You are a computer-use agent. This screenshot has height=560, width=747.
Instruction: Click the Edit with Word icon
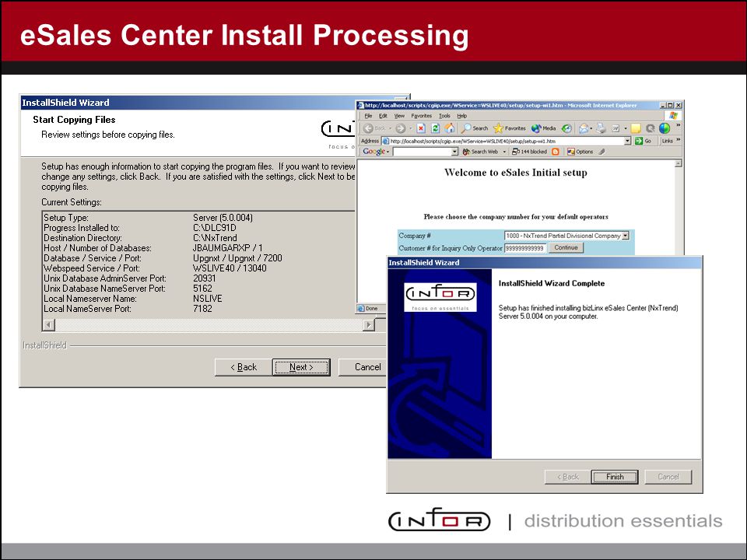(x=616, y=128)
